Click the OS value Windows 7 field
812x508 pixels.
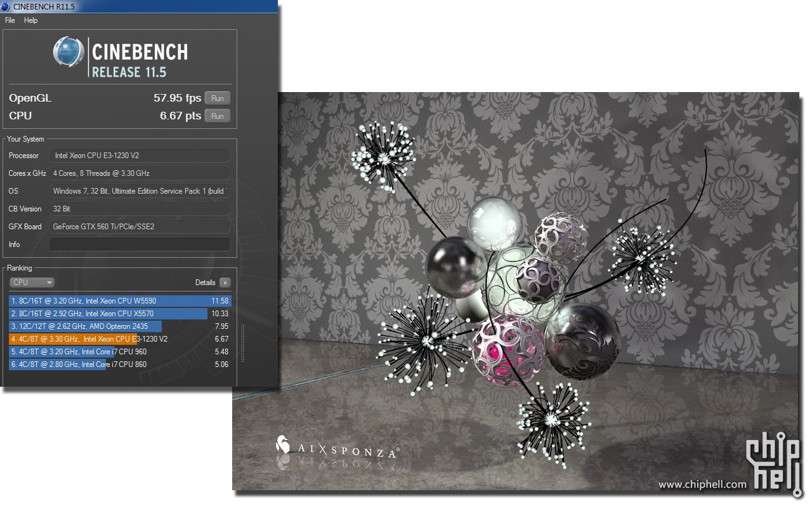coord(140,191)
